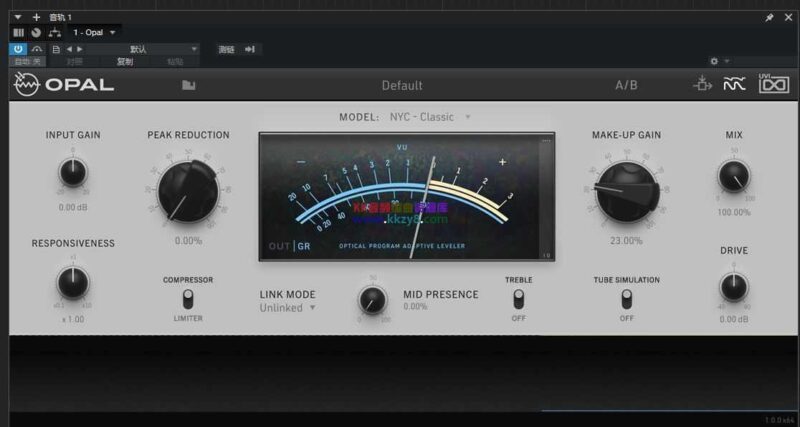Toggle the Tube Simulation switch
Image resolution: width=800 pixels, height=427 pixels.
[627, 299]
